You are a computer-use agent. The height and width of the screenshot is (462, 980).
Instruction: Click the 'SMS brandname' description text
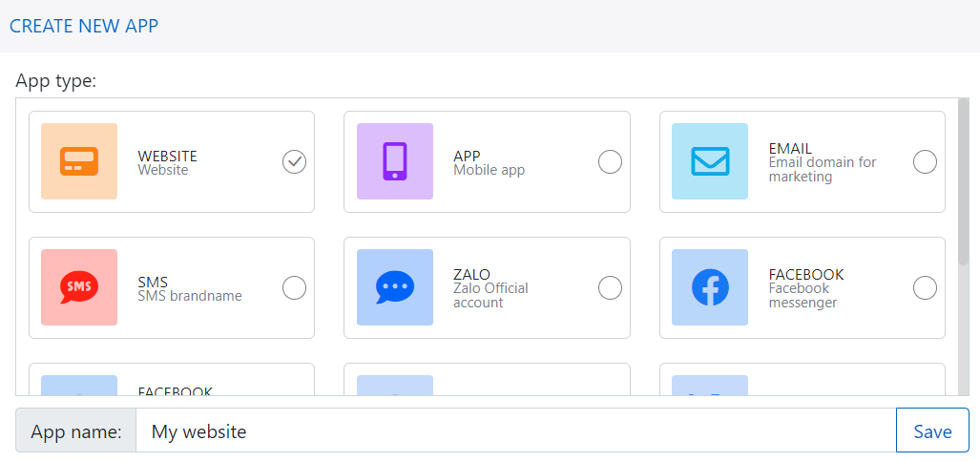(x=190, y=296)
